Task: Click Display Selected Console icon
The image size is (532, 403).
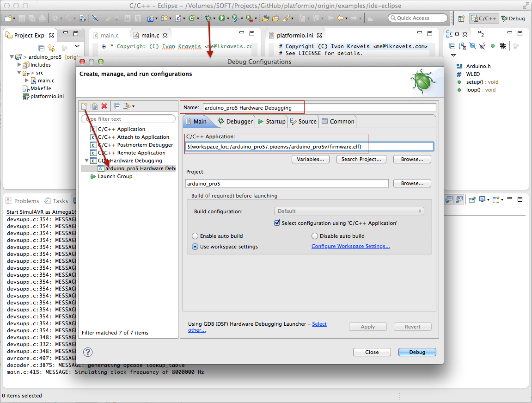Action: point(482,199)
